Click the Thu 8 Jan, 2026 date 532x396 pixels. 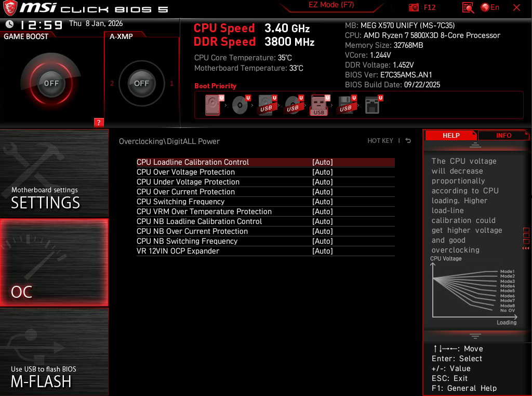coord(96,23)
